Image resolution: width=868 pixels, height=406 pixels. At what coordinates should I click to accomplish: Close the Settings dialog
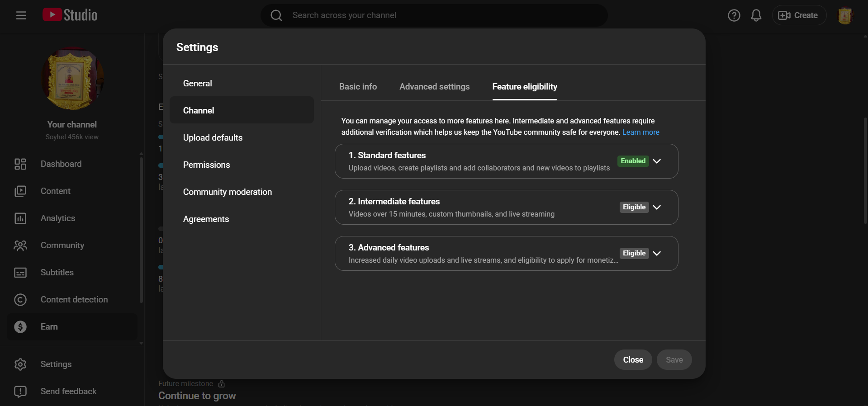coord(633,360)
